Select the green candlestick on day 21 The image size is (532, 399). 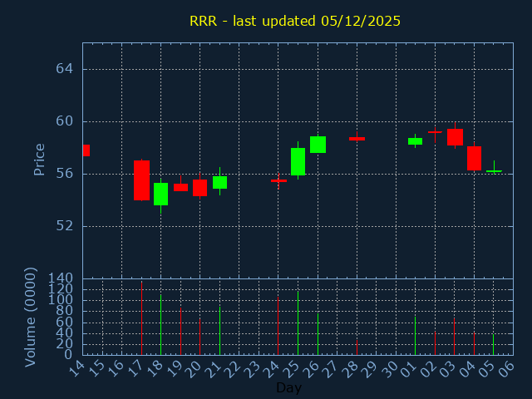pyautogui.click(x=219, y=182)
